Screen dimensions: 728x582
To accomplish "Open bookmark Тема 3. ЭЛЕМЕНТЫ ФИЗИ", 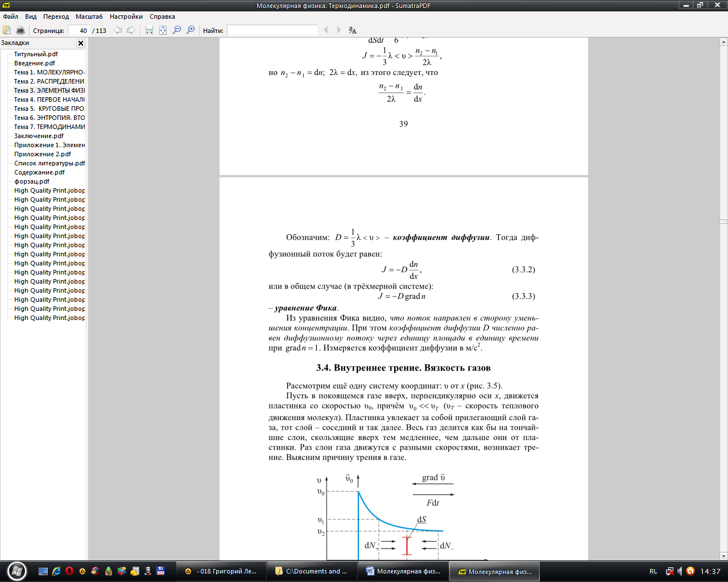I will 49,90.
